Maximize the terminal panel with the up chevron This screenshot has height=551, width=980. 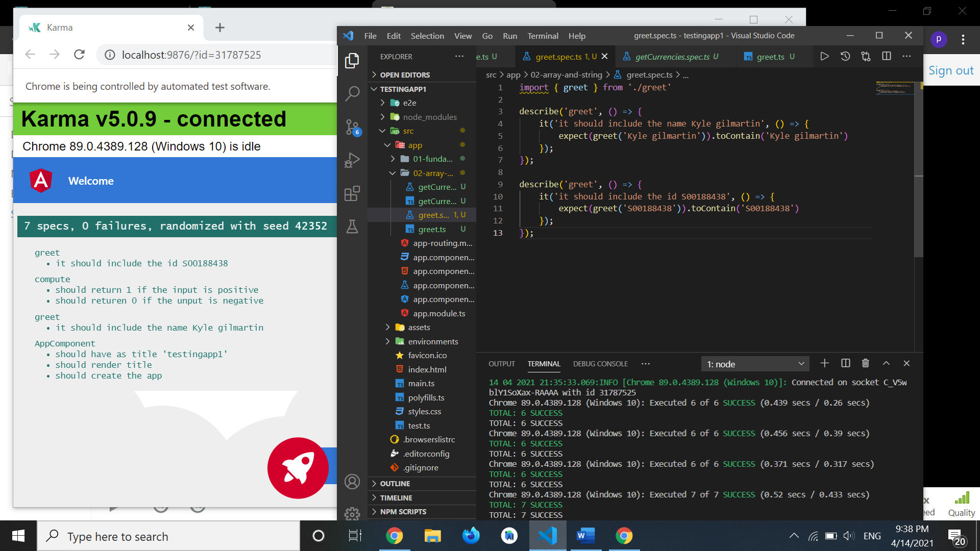point(886,363)
